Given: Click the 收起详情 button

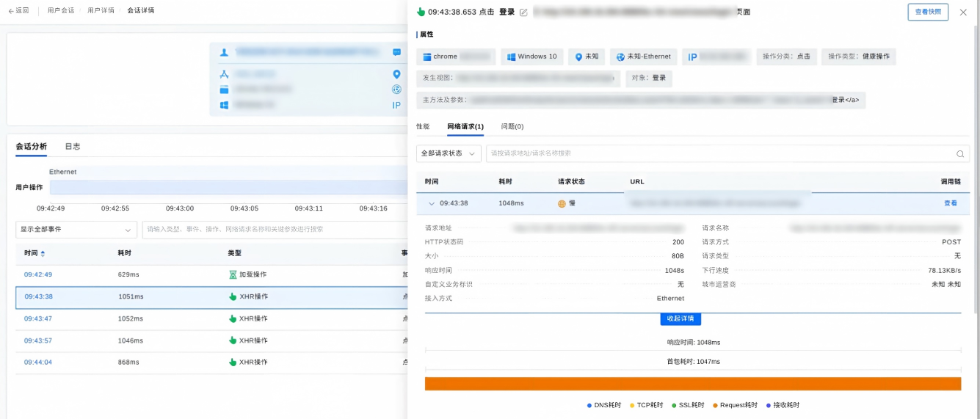Looking at the screenshot, I should [x=680, y=318].
